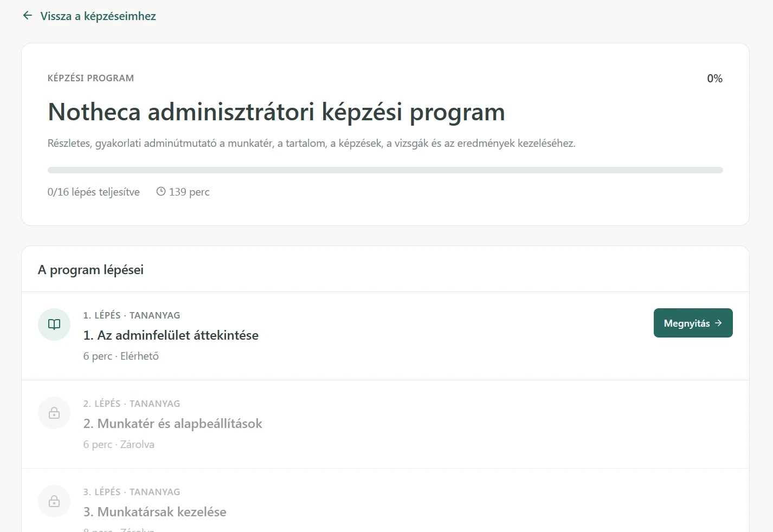Viewport: 773px width, 532px height.
Task: Click the 0% progress percentage
Action: point(714,79)
